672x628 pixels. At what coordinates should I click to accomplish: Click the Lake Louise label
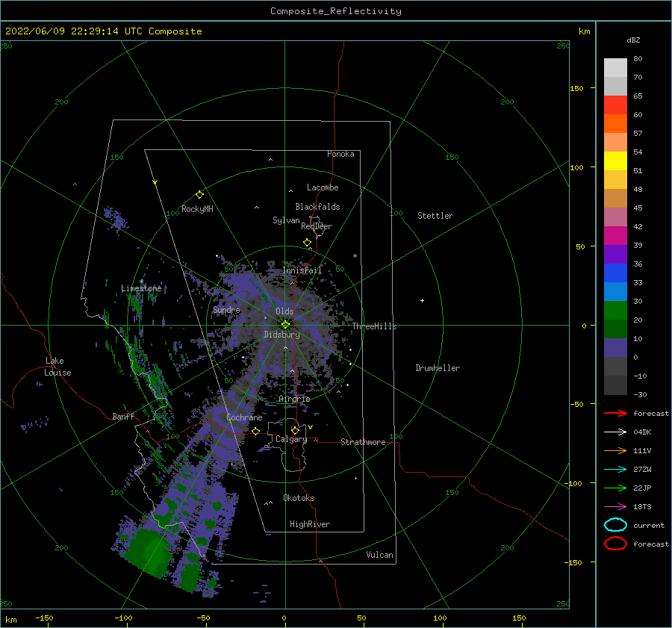[57, 367]
